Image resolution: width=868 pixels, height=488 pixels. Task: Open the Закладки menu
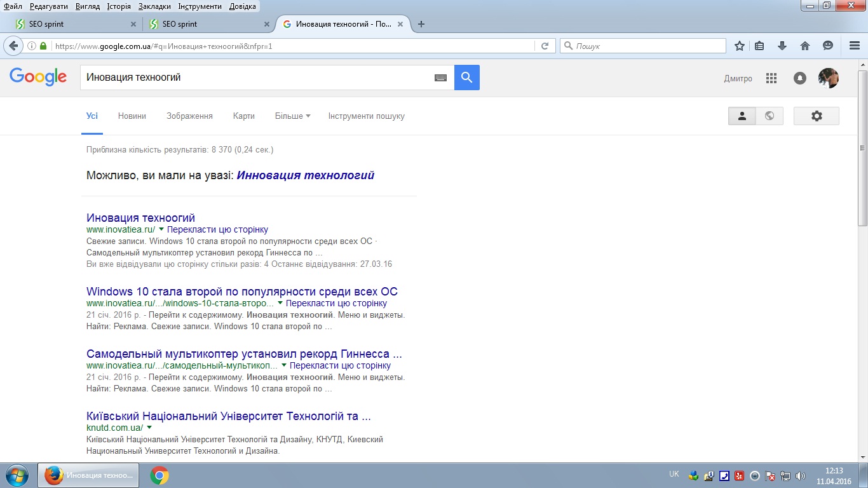(154, 6)
